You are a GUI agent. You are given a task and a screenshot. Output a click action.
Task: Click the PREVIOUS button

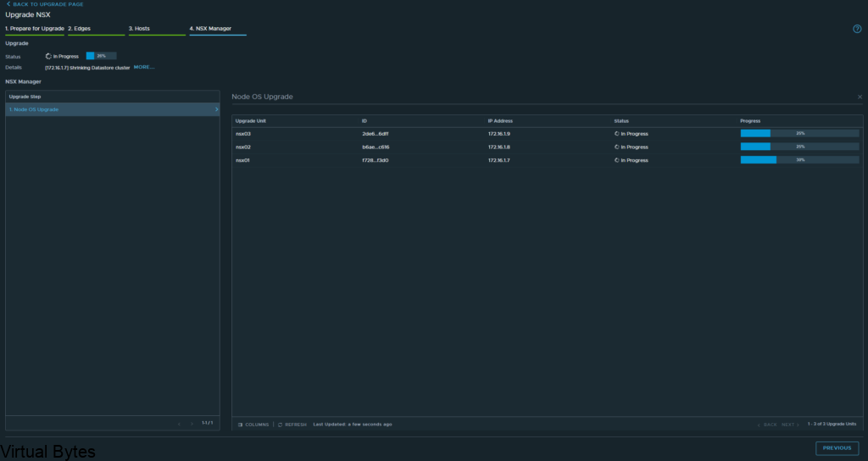coord(837,448)
